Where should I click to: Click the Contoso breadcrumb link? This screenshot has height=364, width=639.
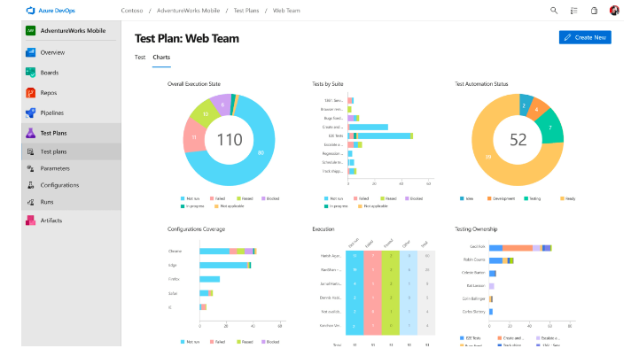click(132, 11)
